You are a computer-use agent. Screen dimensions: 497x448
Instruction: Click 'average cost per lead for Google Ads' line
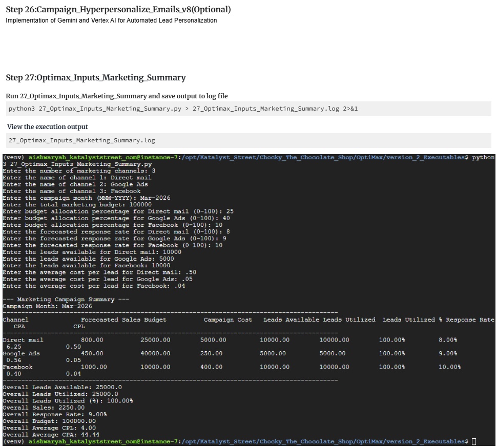(x=98, y=279)
